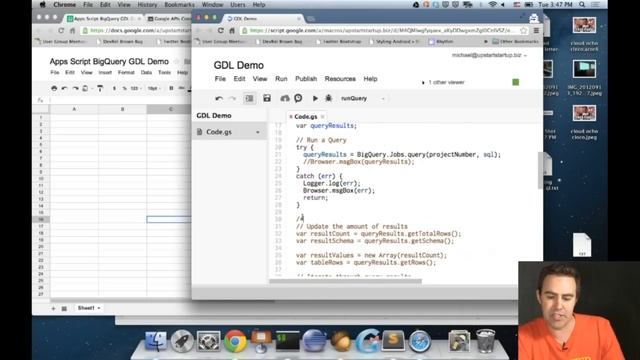Screen dimensions: 640x360
Task: Open the all sheets list icon
Action: [64, 309]
